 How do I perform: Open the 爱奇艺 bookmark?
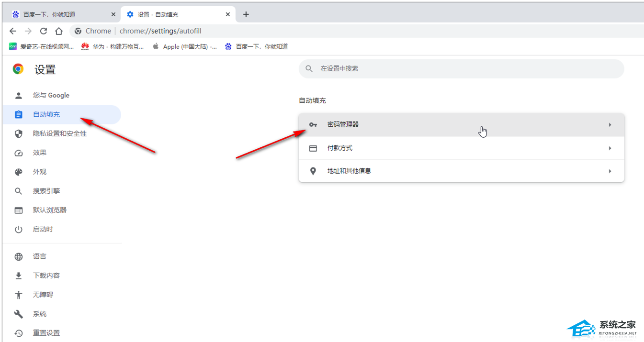tap(42, 46)
